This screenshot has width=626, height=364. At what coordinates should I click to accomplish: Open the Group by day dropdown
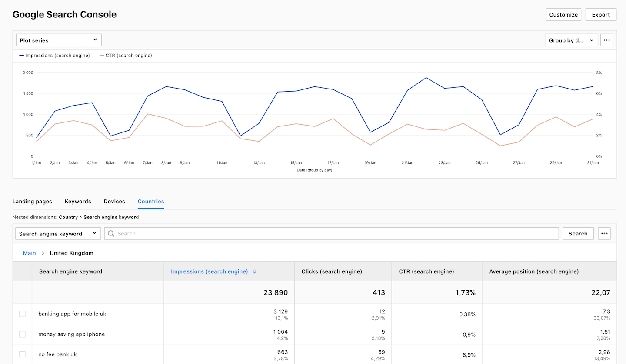(x=572, y=40)
